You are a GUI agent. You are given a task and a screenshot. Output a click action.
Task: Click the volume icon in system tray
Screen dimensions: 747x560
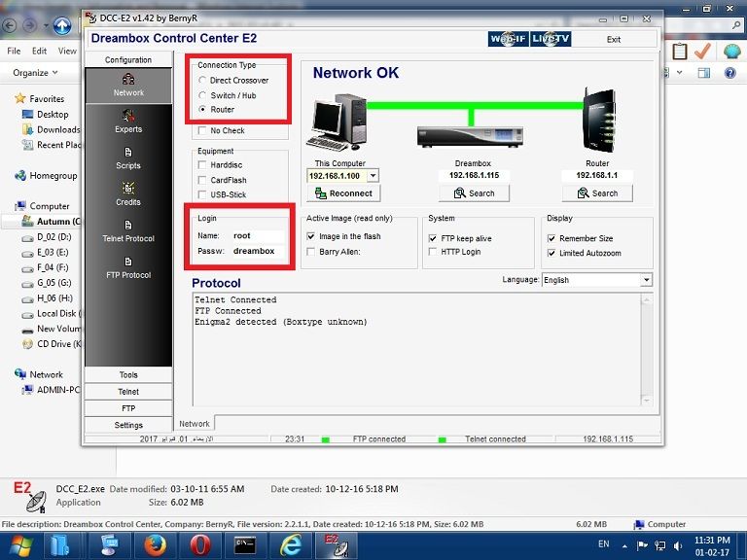pyautogui.click(x=678, y=545)
